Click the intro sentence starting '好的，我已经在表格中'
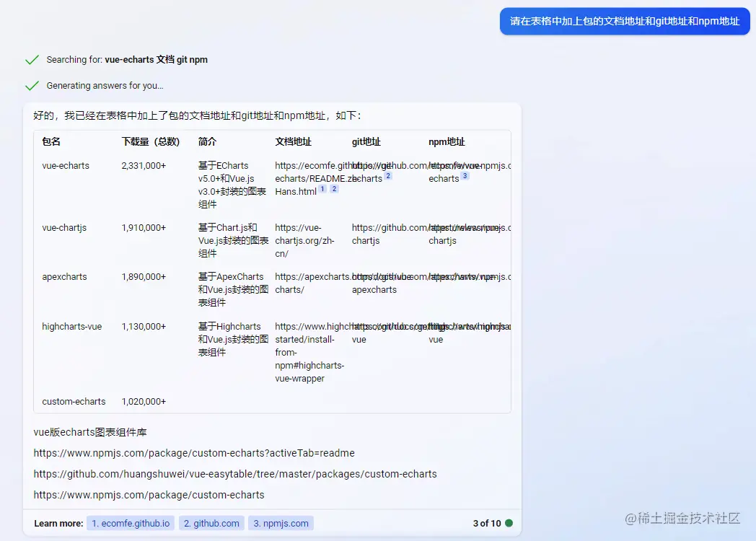The height and width of the screenshot is (541, 756). 197,115
